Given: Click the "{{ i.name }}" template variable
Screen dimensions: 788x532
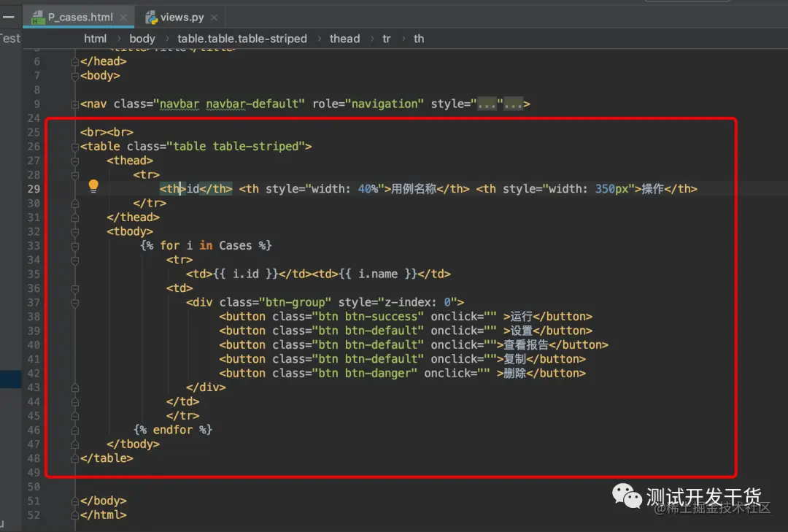Looking at the screenshot, I should [x=378, y=274].
